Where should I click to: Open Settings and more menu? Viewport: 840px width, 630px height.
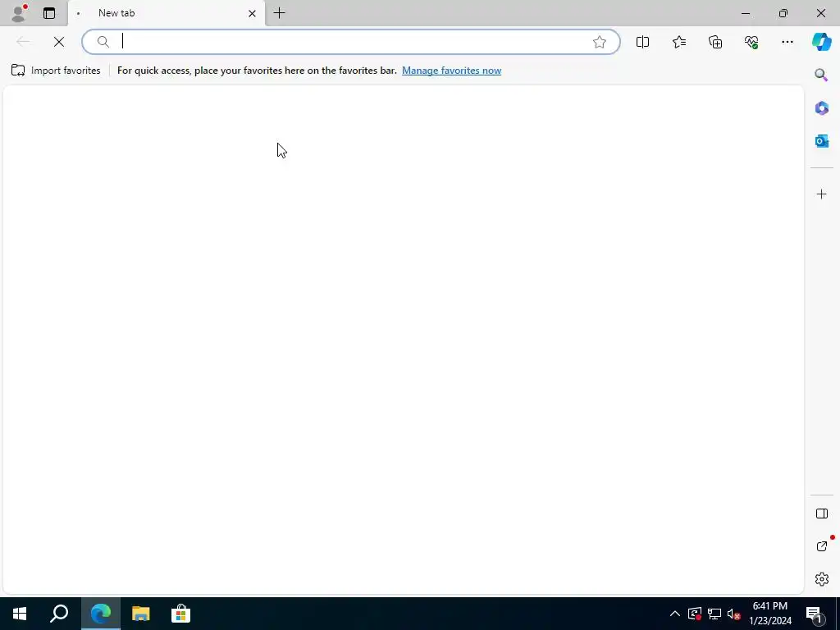[x=787, y=42]
